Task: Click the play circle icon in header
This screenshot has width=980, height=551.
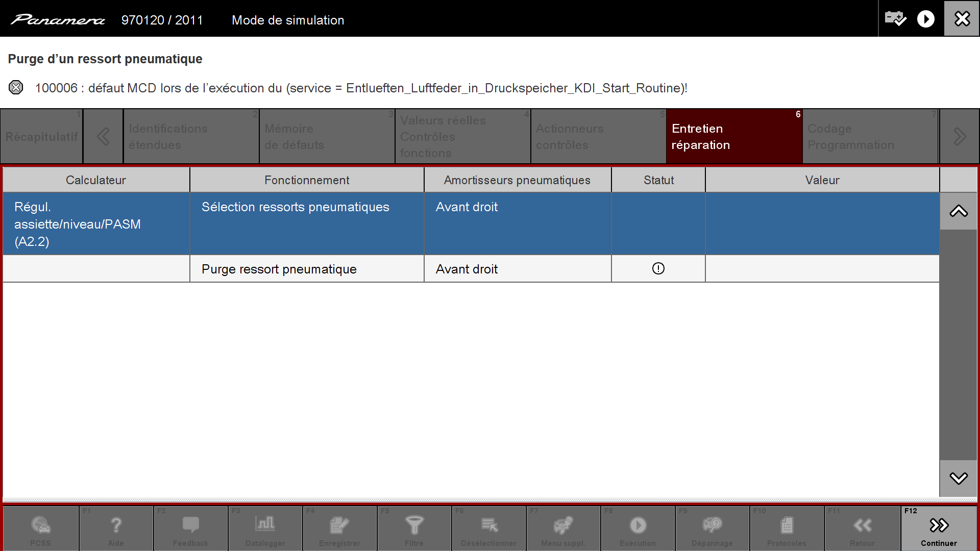Action: tap(926, 19)
